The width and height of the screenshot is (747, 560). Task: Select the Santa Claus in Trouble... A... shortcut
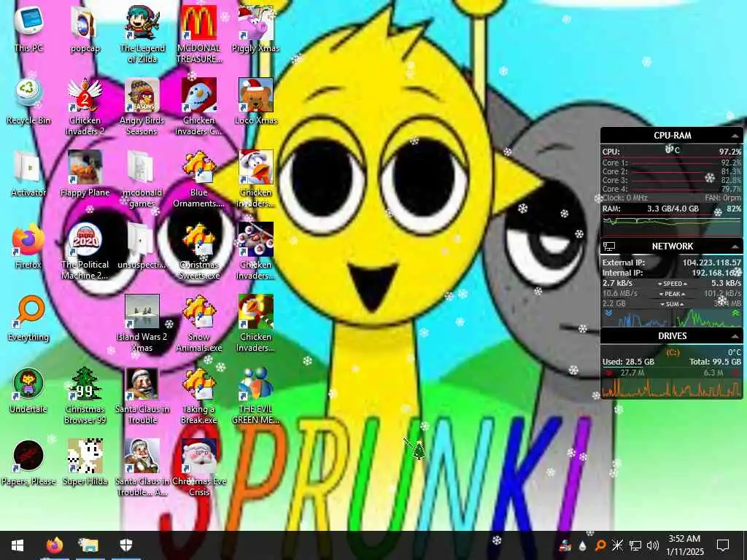click(142, 469)
